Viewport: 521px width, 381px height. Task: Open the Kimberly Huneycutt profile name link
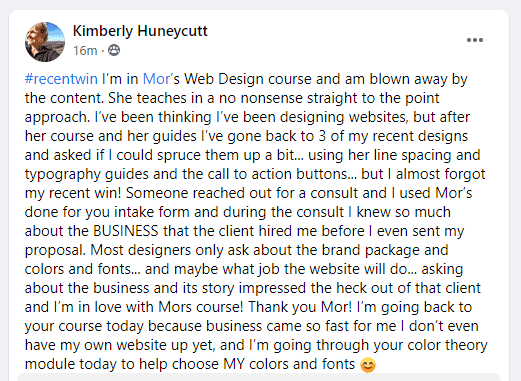140,31
